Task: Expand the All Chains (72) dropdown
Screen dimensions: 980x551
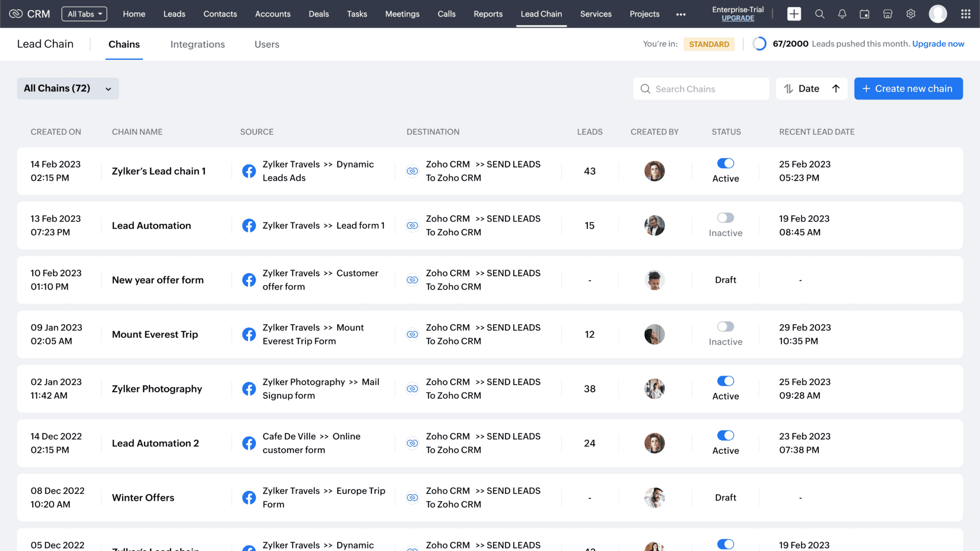Action: click(68, 89)
